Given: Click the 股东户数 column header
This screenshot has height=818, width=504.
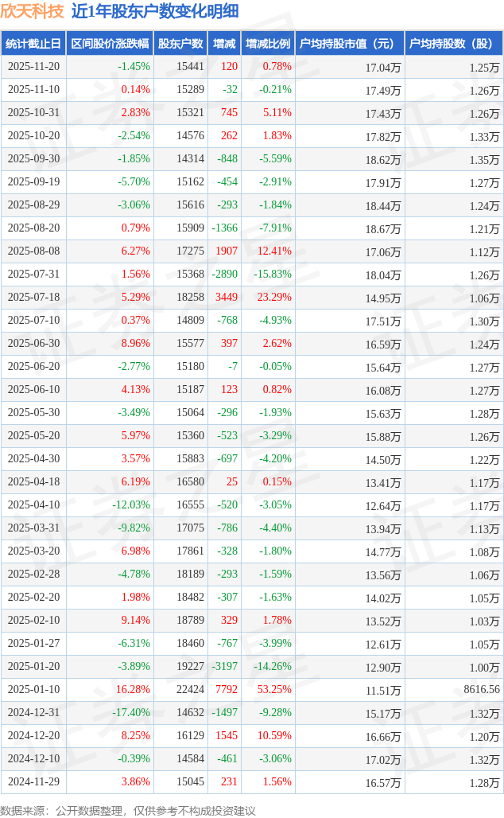Looking at the screenshot, I should point(180,44).
